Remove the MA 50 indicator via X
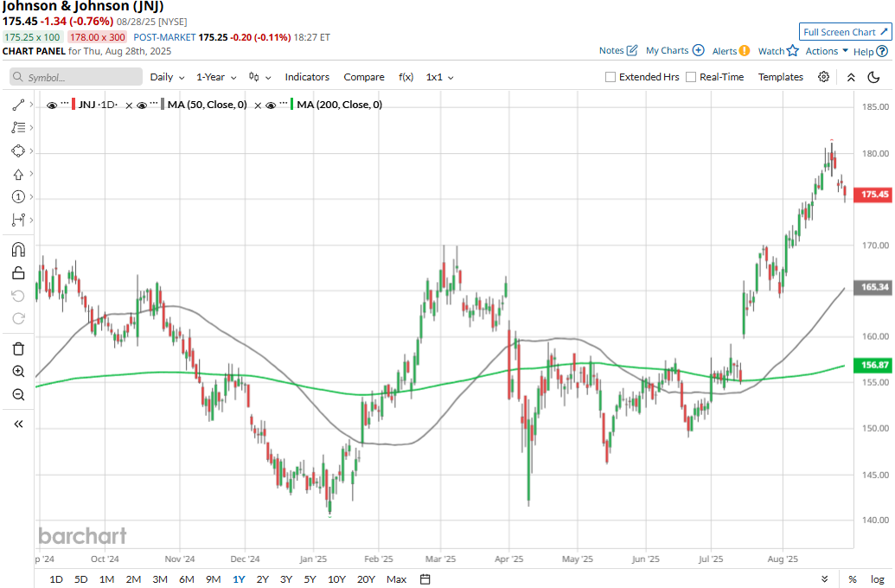Screen dimensions: 895x588 258,105
